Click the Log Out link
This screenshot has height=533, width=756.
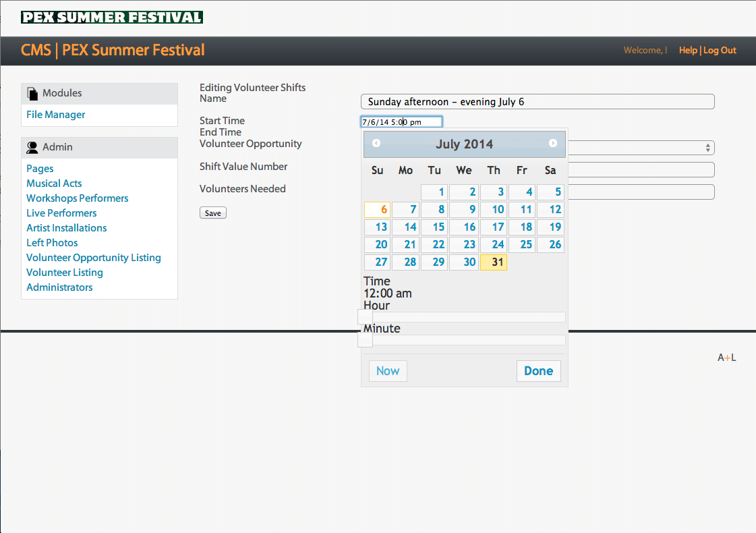(x=720, y=51)
